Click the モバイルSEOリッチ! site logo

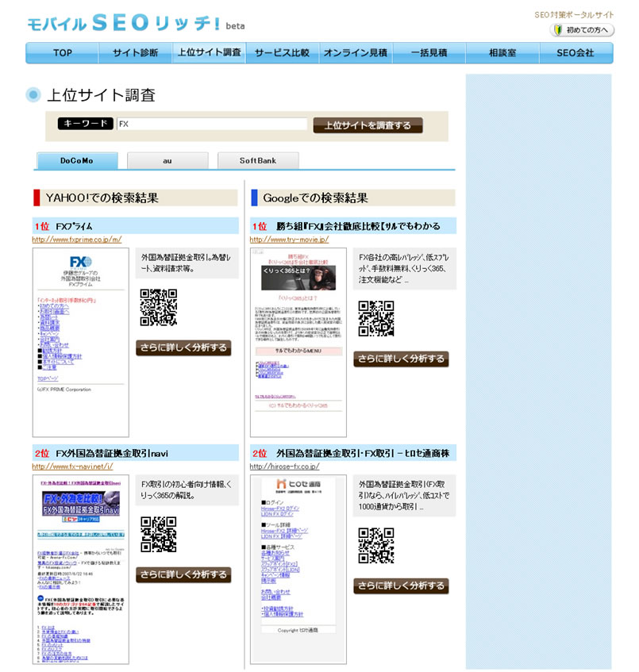[136, 23]
